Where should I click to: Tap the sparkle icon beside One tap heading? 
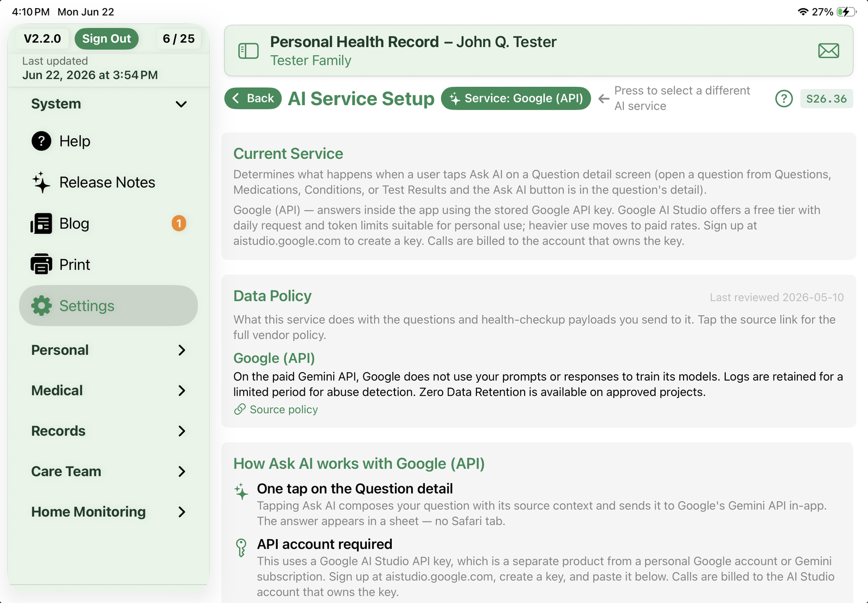[x=241, y=491]
